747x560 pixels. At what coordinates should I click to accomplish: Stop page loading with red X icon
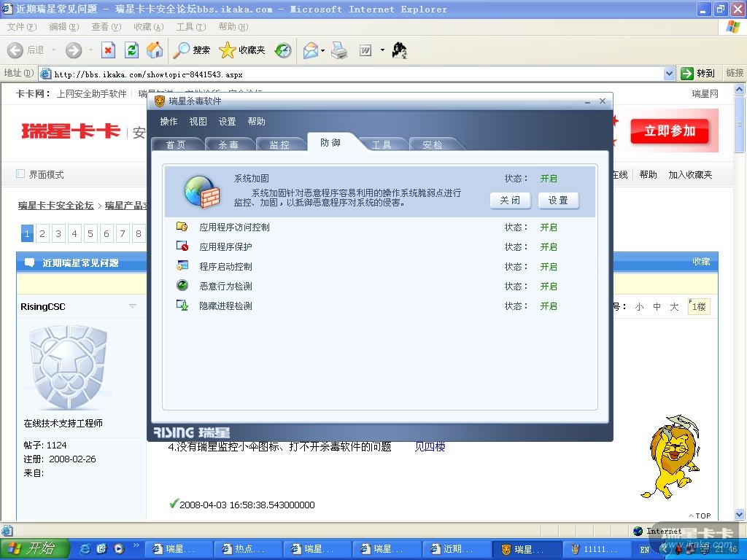click(x=109, y=50)
